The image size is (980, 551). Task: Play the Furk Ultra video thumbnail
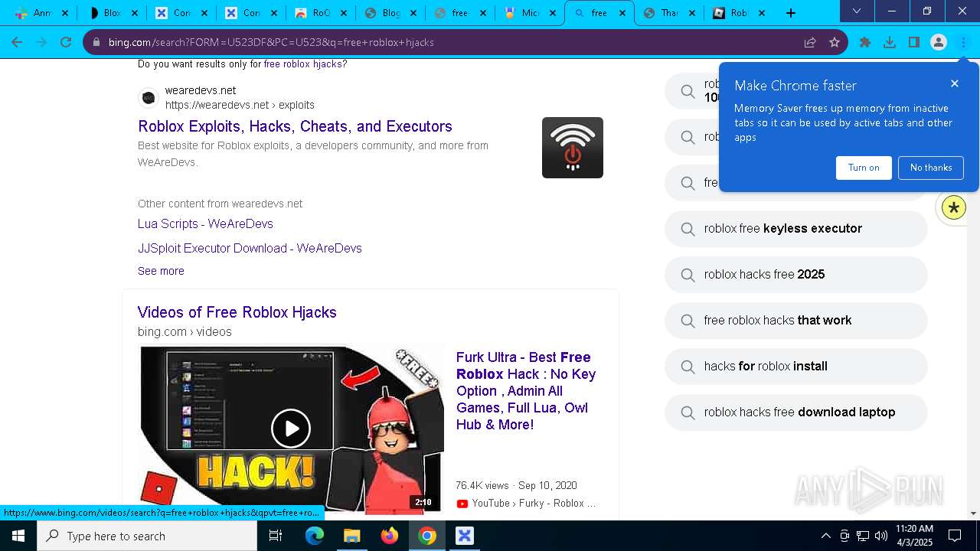pyautogui.click(x=291, y=429)
